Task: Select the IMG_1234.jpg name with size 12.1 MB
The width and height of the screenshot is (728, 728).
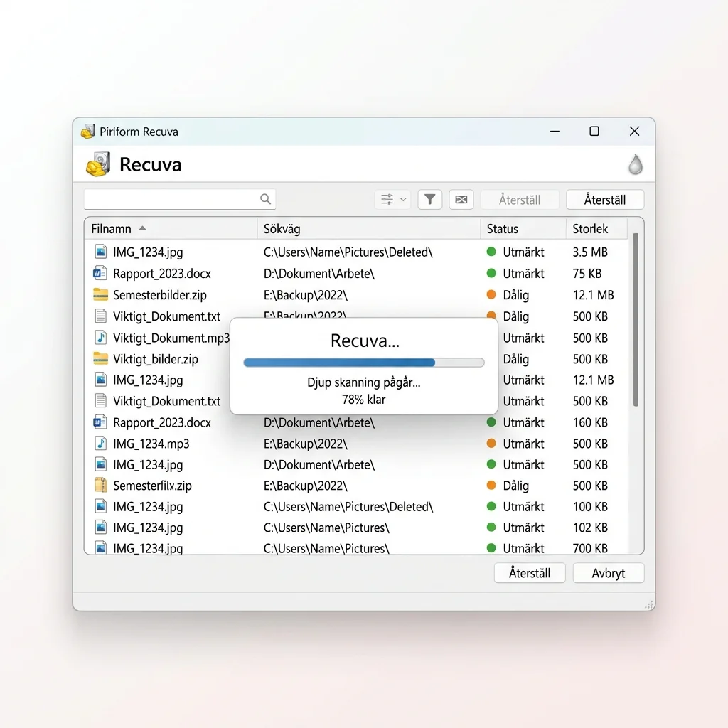Action: pos(148,380)
